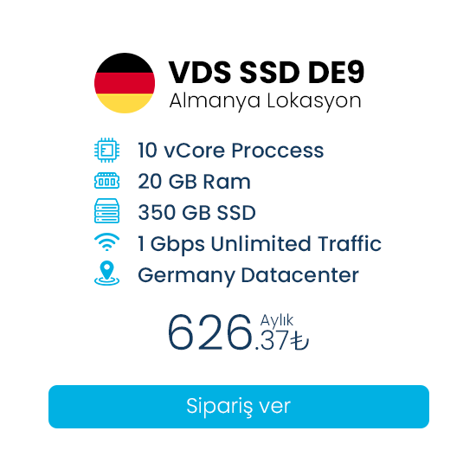Select the VDS SSD DE9 title
The height and width of the screenshot is (476, 476).
(267, 73)
